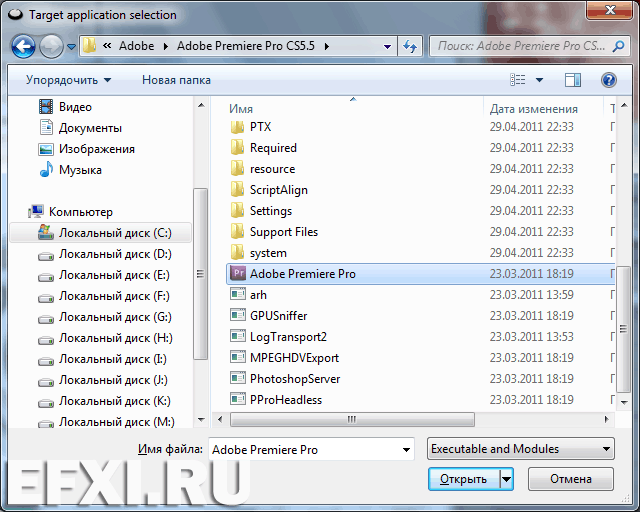The height and width of the screenshot is (512, 640).
Task: Click the Help question mark icon
Action: 609,80
